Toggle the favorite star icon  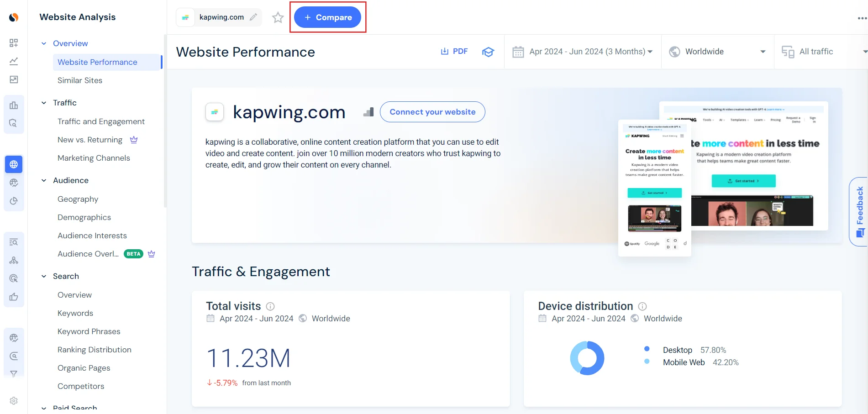[x=278, y=17]
